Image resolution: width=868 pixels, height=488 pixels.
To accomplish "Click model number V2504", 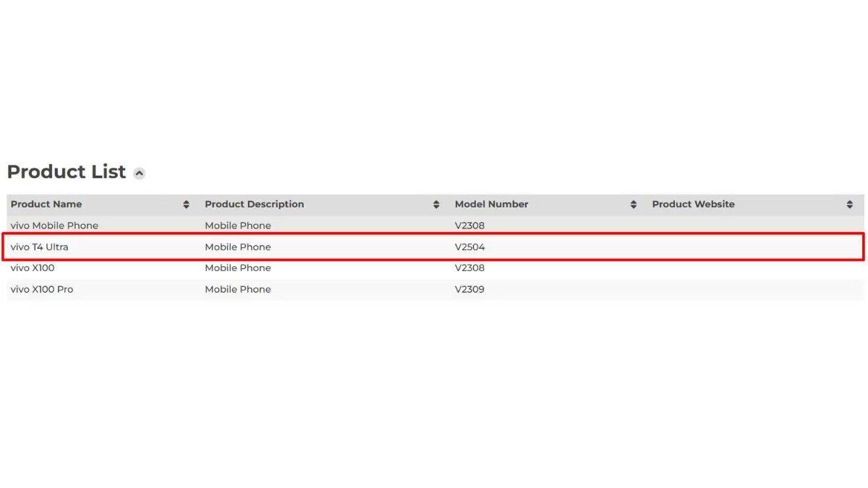I will tap(470, 247).
